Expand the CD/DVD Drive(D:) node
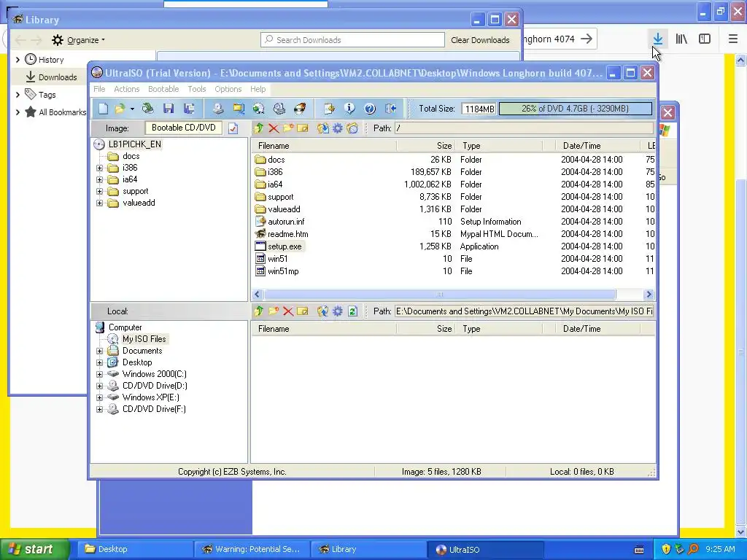The height and width of the screenshot is (560, 747). point(99,386)
